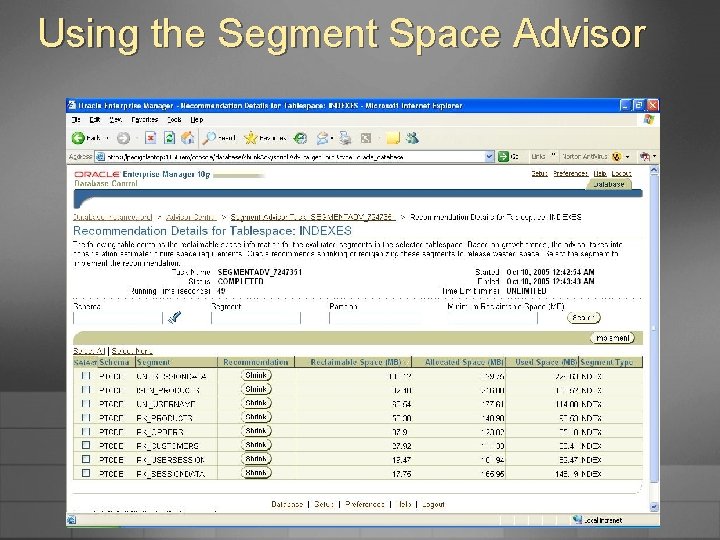The image size is (720, 540).
Task: Open the Forward button dropdown arrow
Action: [x=136, y=138]
